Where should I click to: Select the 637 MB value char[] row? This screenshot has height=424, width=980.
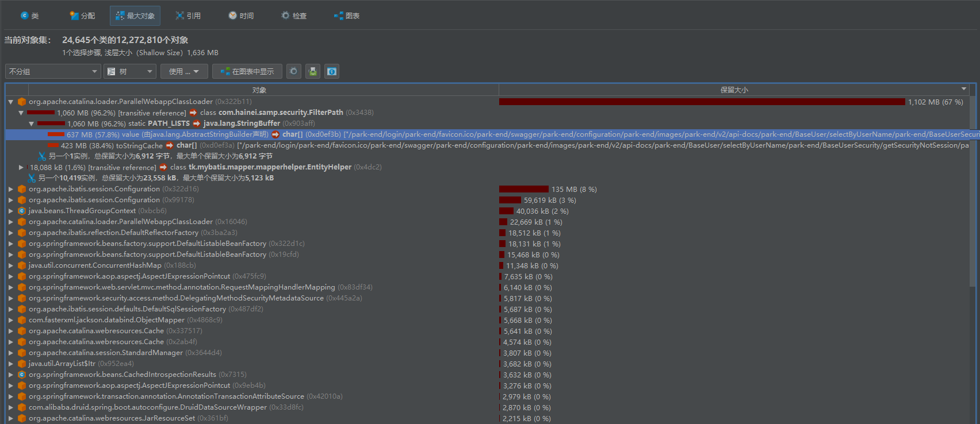pyautogui.click(x=487, y=134)
